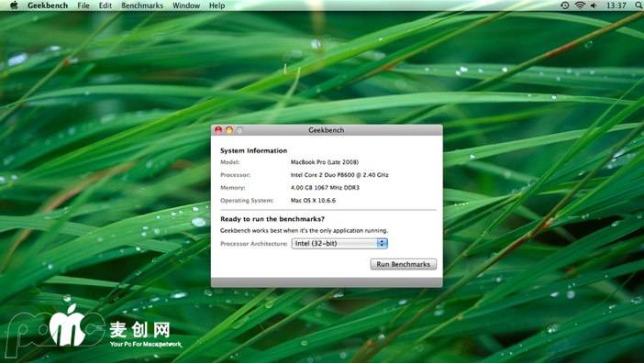Minimize Geekbench window with yellow button

pyautogui.click(x=228, y=130)
